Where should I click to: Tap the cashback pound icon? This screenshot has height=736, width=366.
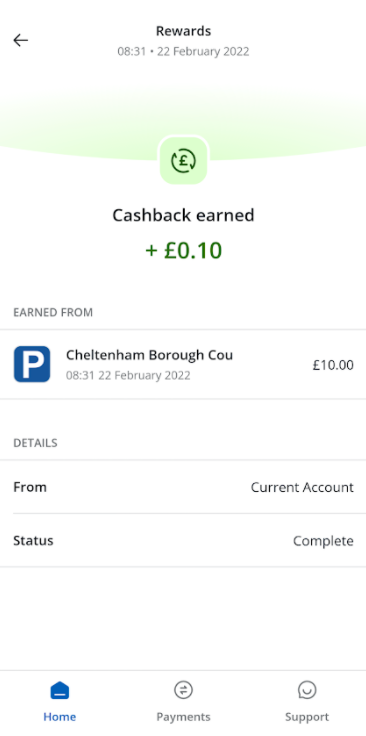(183, 161)
